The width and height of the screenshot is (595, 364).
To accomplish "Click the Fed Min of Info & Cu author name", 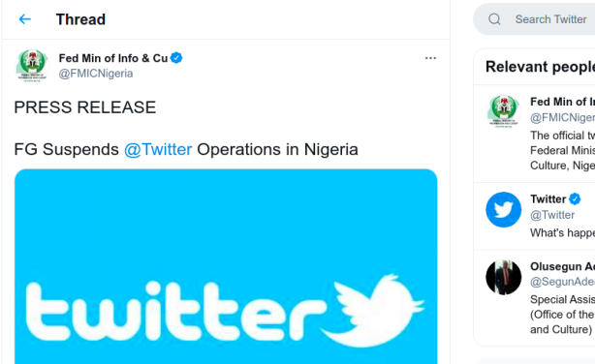I will click(x=113, y=58).
